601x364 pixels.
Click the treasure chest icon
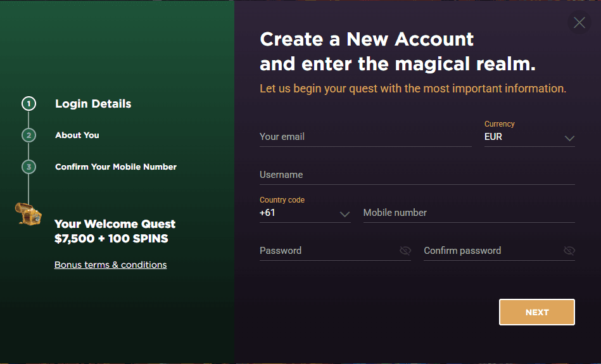[28, 214]
